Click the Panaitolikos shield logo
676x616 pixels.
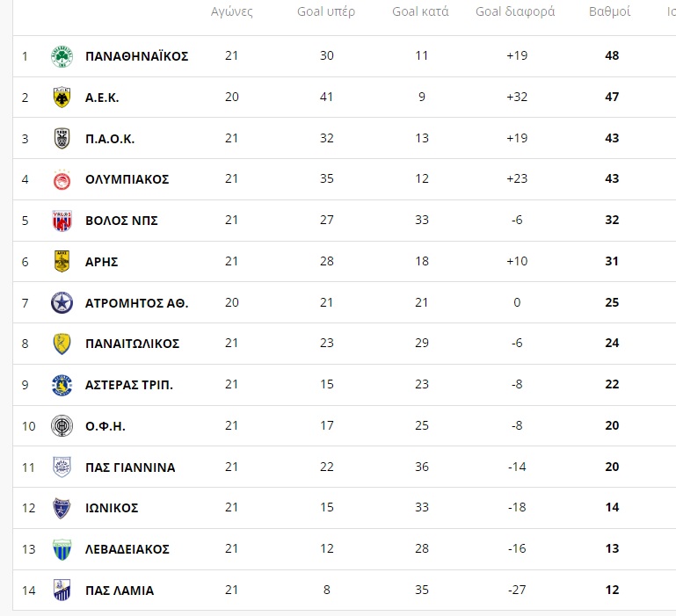click(x=62, y=344)
